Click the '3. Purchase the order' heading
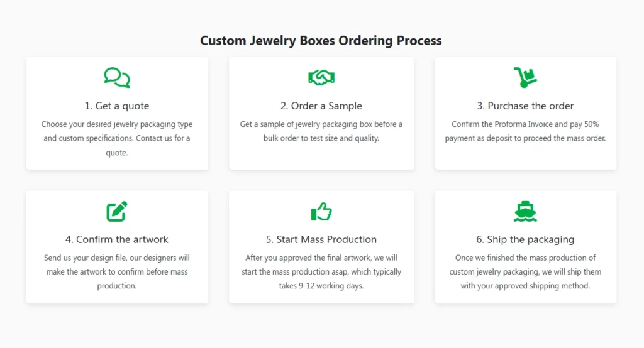Viewport: 644px width, 348px height. pyautogui.click(x=525, y=106)
